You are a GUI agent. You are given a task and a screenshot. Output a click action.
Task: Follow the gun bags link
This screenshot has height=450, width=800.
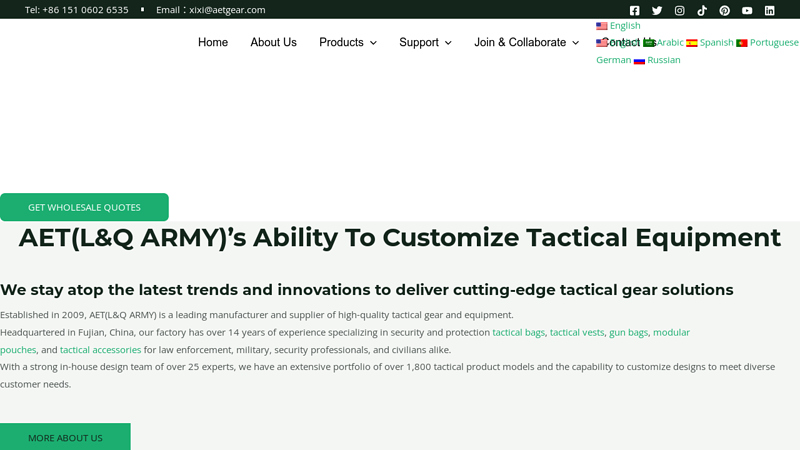coord(628,332)
